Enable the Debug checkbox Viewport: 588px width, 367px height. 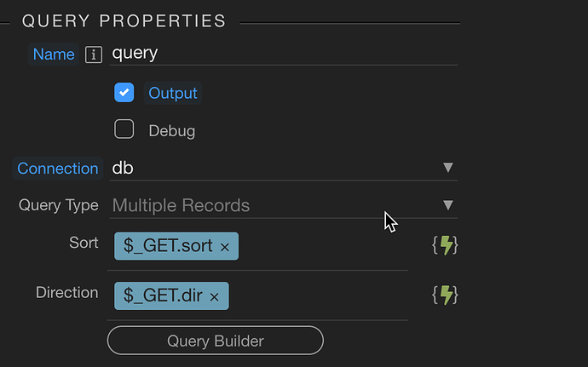click(x=124, y=129)
